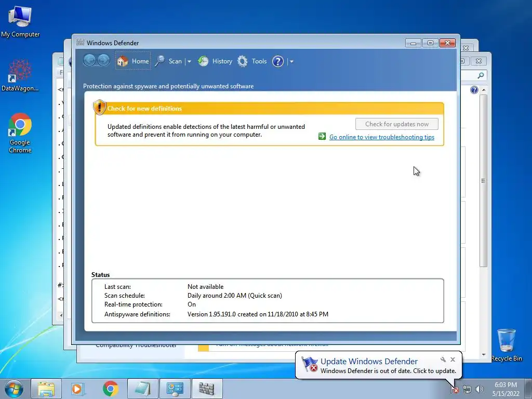Viewport: 532px width, 399px height.
Task: Click green arrow beside troubleshooting tips link
Action: click(x=322, y=137)
